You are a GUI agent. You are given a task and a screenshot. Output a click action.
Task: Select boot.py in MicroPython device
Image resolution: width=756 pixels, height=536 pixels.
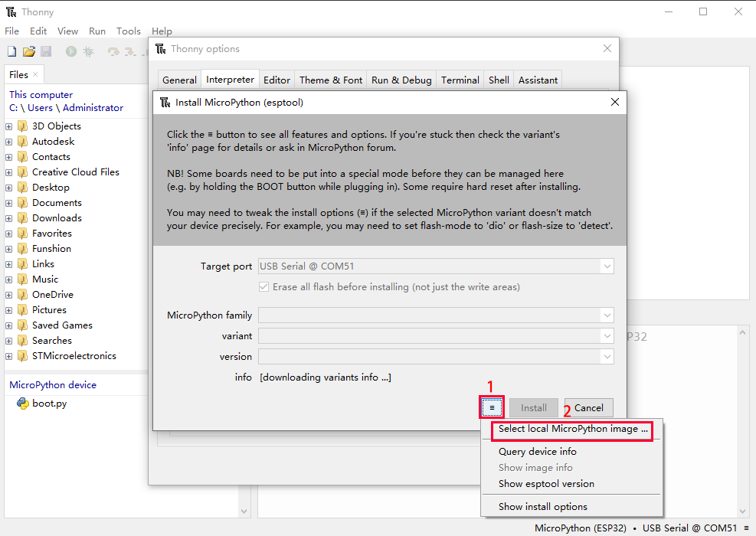[x=49, y=404]
